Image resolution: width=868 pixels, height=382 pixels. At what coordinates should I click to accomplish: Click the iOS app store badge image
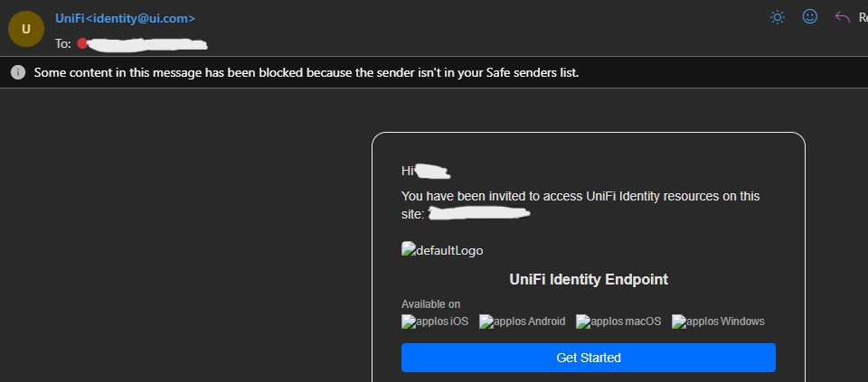(435, 321)
